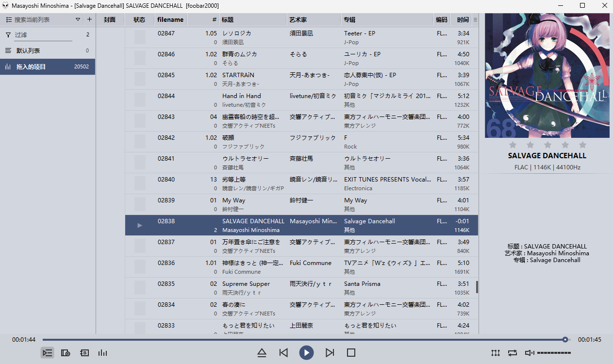Image resolution: width=613 pixels, height=364 pixels.
Task: Open the search list dropdown arrow
Action: (x=78, y=20)
